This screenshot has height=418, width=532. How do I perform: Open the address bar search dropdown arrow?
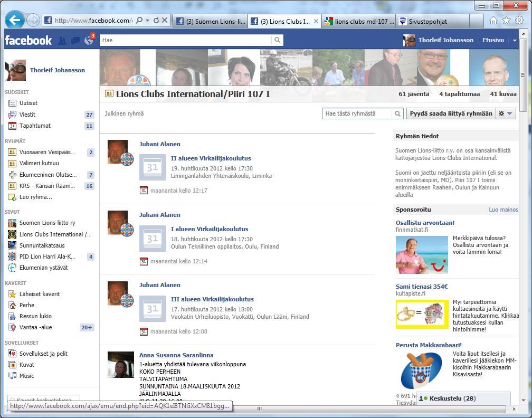(x=147, y=21)
